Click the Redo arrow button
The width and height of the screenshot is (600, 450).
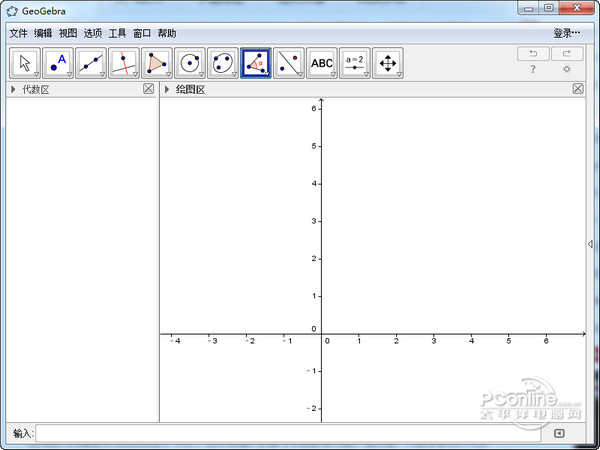567,54
